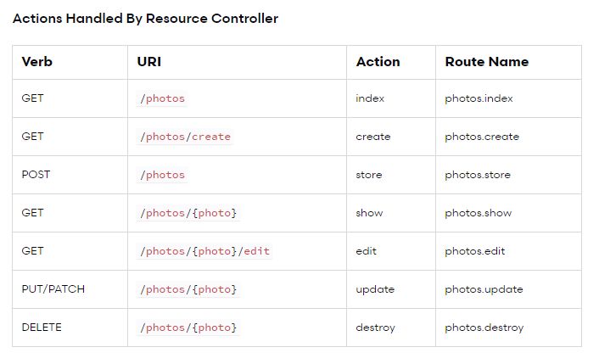Viewport: 599px width, 364px height.
Task: Click the photos.edit route name
Action: pyautogui.click(x=475, y=251)
